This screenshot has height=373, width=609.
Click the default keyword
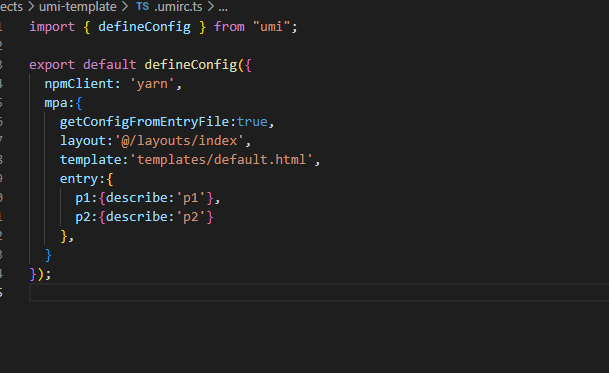pyautogui.click(x=110, y=64)
